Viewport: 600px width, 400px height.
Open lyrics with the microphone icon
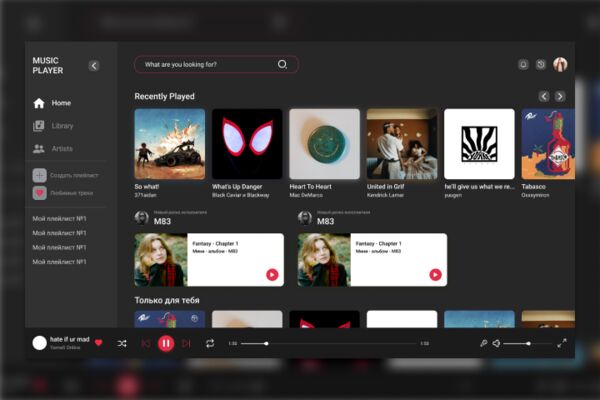(x=484, y=343)
